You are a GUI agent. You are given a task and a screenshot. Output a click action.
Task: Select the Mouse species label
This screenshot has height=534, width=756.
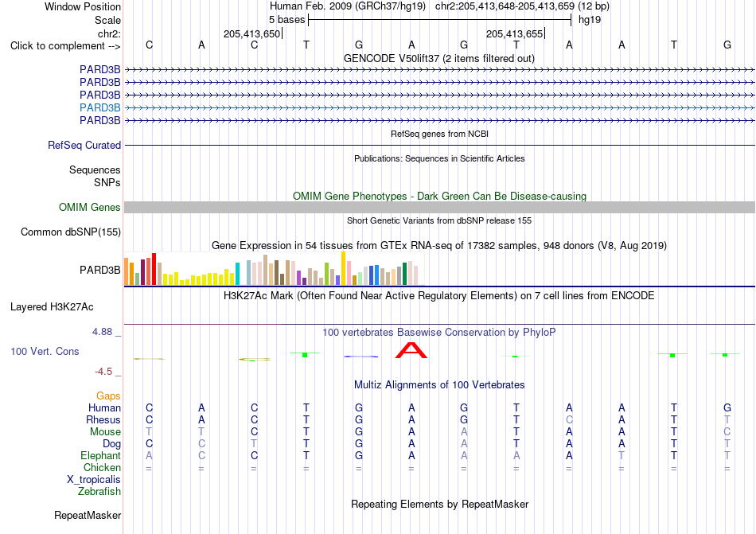click(x=105, y=432)
